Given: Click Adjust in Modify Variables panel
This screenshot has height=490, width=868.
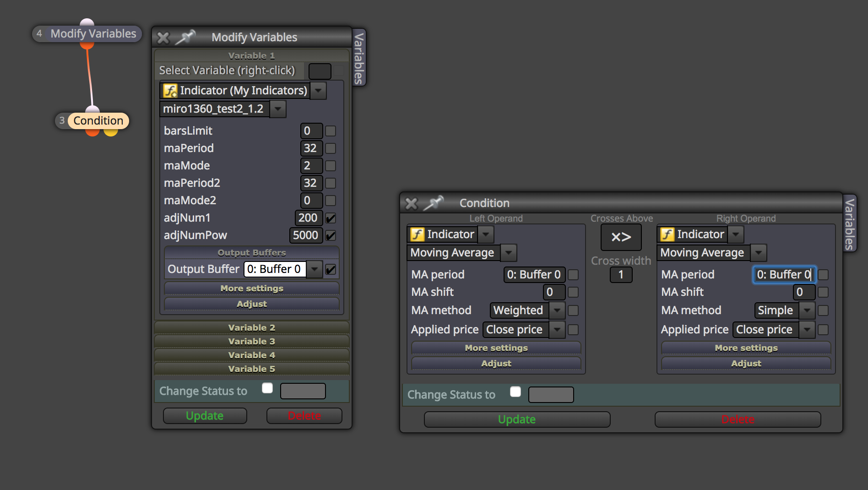Looking at the screenshot, I should (x=252, y=304).
